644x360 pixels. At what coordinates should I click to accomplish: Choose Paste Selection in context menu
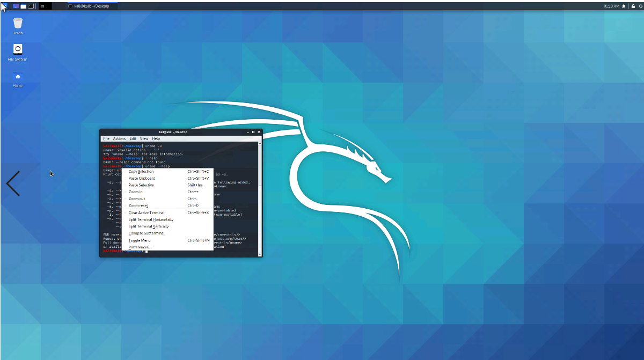(x=168, y=185)
